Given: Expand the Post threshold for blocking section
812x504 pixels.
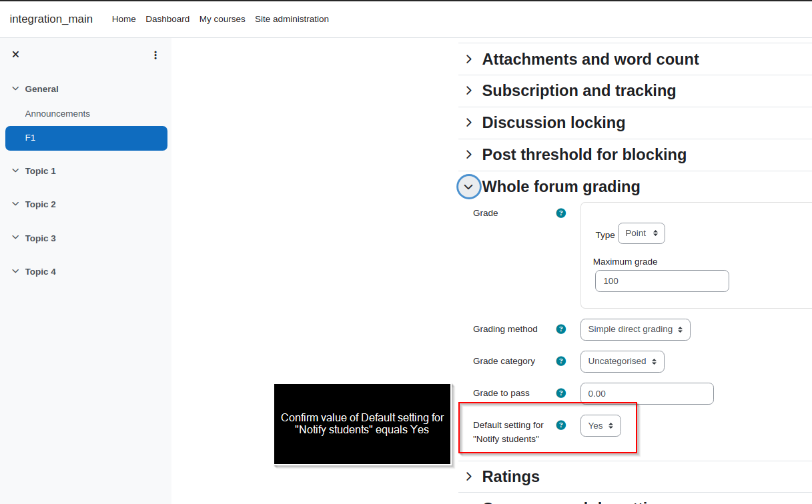Looking at the screenshot, I should [468, 155].
